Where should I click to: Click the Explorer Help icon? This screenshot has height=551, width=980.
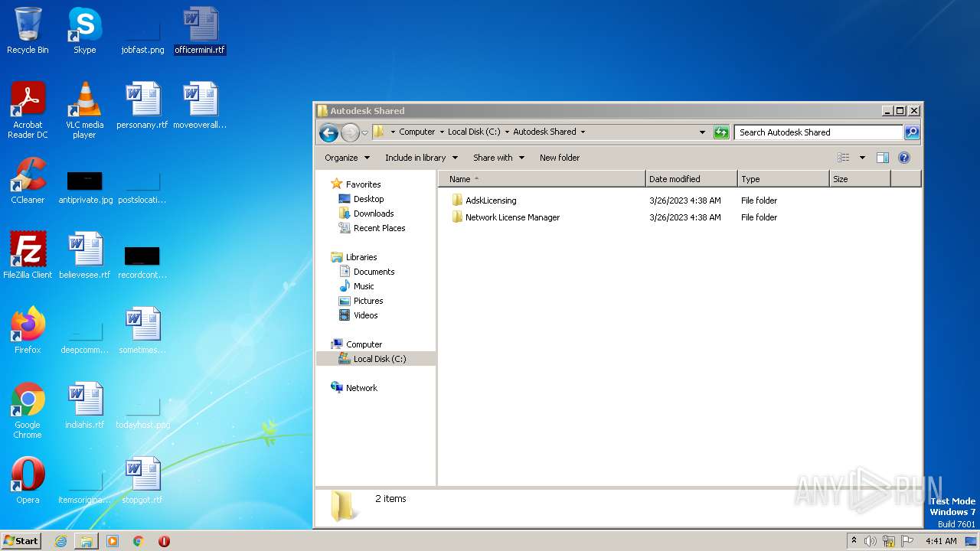click(x=904, y=158)
